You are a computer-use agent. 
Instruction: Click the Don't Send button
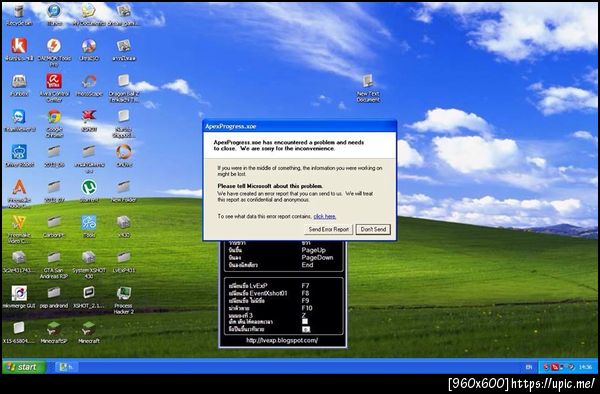(x=373, y=229)
